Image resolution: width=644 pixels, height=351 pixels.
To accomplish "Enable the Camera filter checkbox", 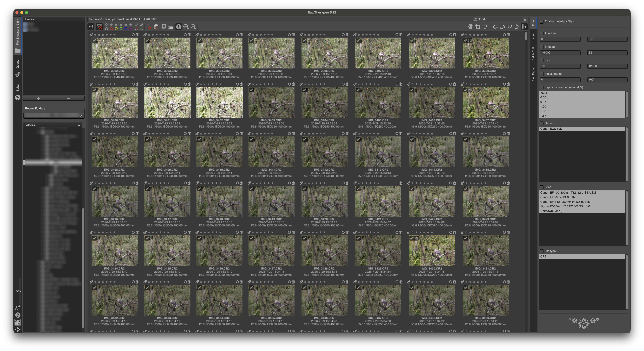I will tap(541, 123).
